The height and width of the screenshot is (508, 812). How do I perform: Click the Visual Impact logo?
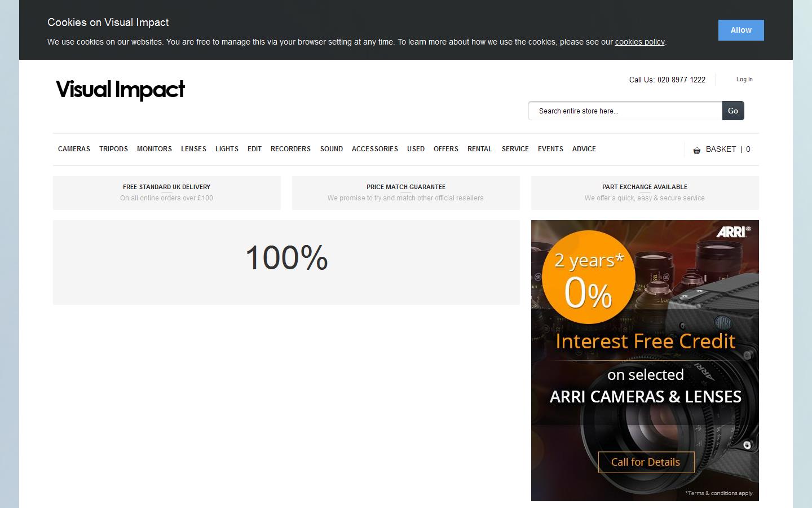coord(120,89)
